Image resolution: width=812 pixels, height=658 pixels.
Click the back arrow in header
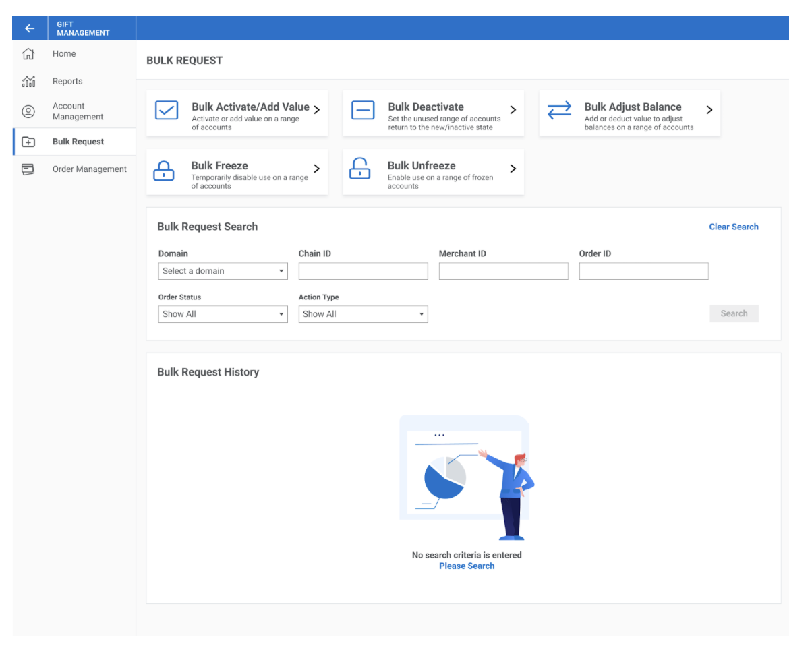pyautogui.click(x=29, y=28)
